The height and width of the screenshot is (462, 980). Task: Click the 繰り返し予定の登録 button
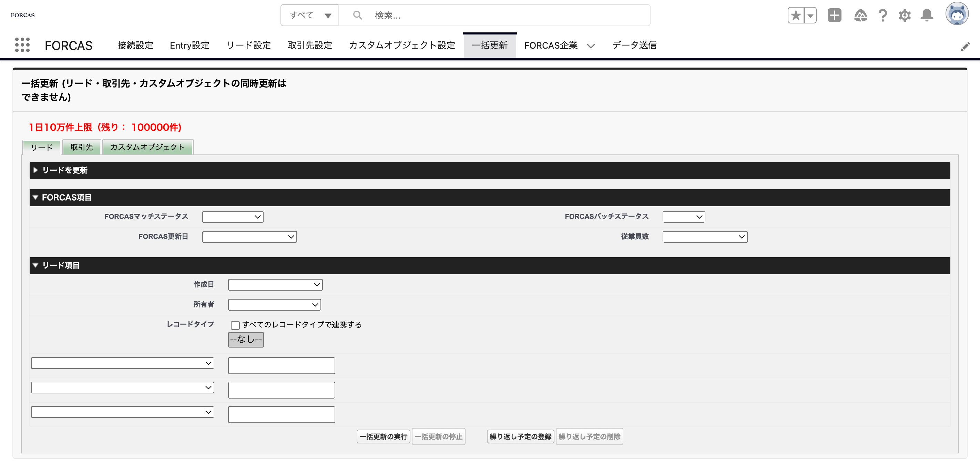click(x=520, y=436)
